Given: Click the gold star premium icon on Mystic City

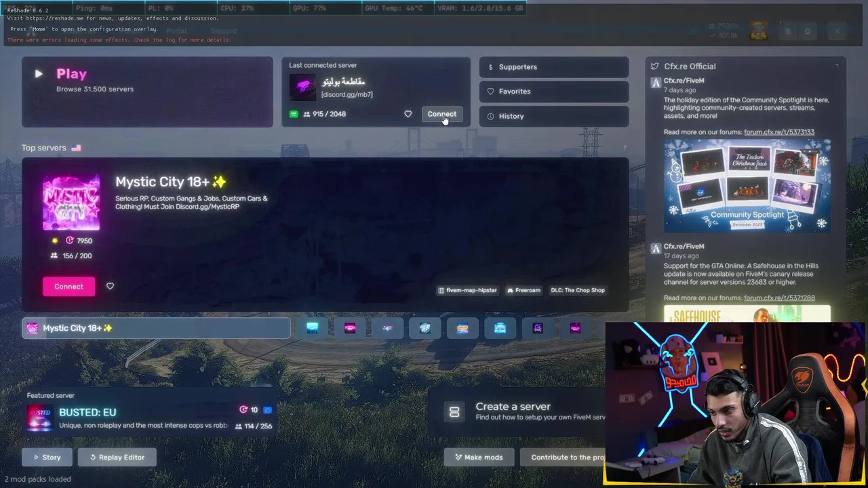Looking at the screenshot, I should click(55, 241).
